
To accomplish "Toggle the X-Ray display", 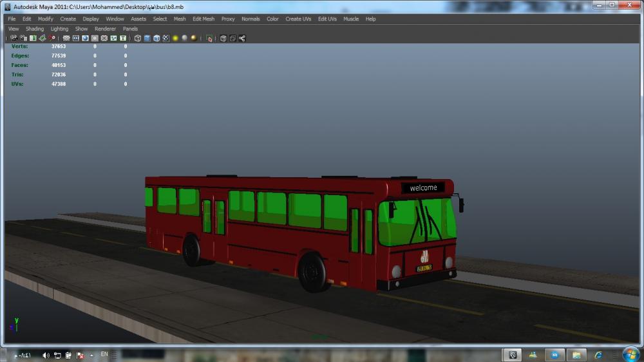I will 223,38.
